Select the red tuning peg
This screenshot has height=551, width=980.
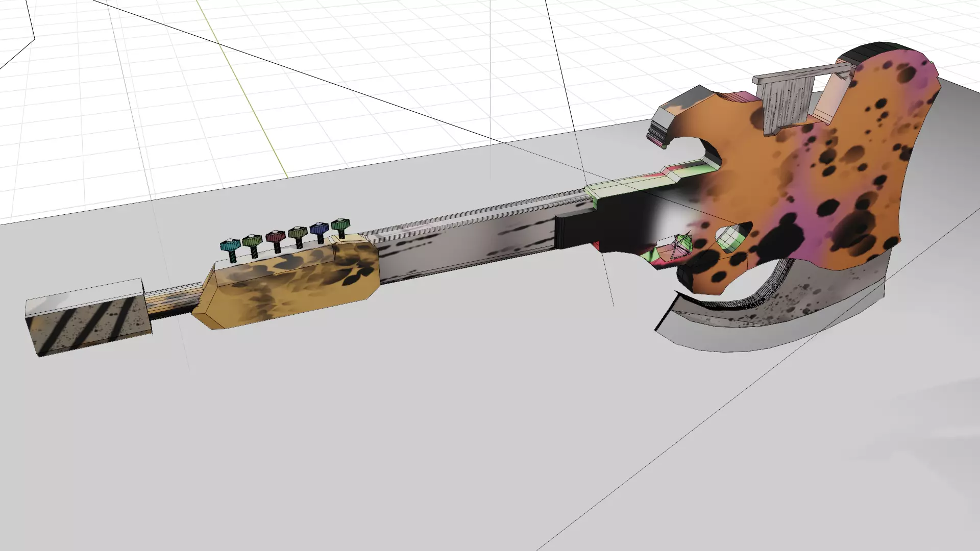(276, 237)
